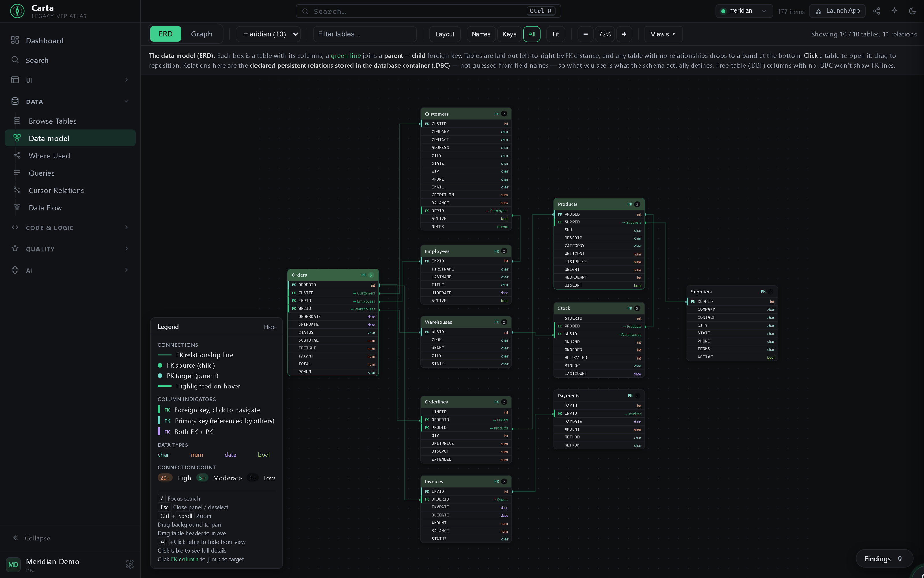Zoom in with the plus button
This screenshot has width=924, height=578.
[624, 34]
